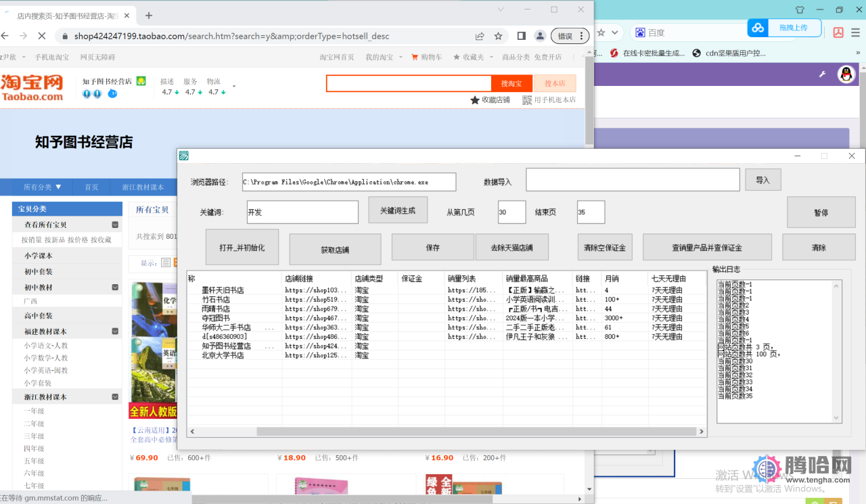
Task: Click the star favorite icon in the right browser
Action: 601,32
